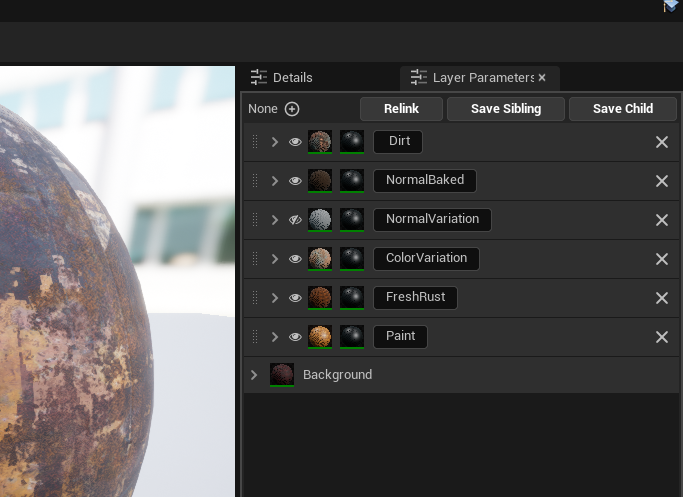Click the ColorVariation layer name field
Image resolution: width=683 pixels, height=497 pixels.
[x=426, y=258]
